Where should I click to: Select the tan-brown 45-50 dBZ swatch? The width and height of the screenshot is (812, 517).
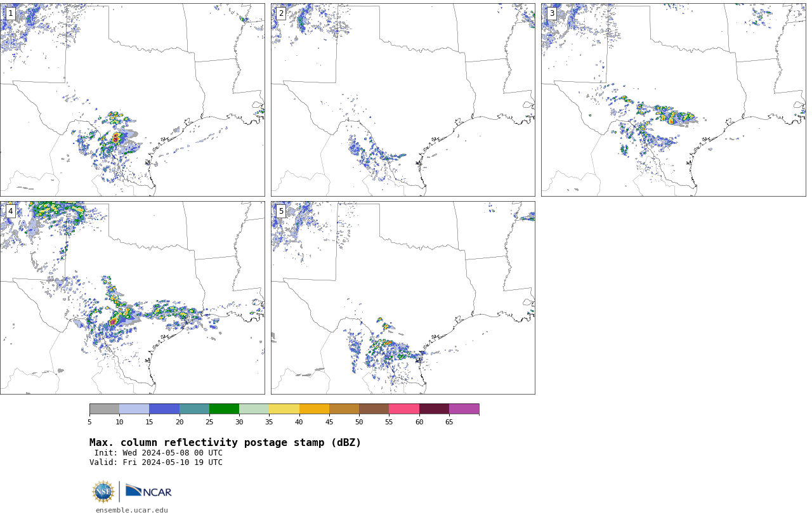(x=344, y=409)
